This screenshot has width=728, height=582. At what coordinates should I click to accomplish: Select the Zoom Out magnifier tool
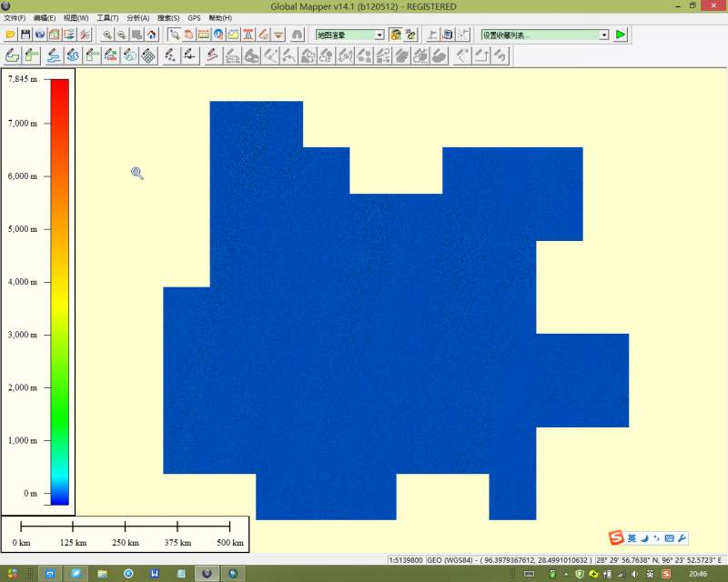click(122, 35)
